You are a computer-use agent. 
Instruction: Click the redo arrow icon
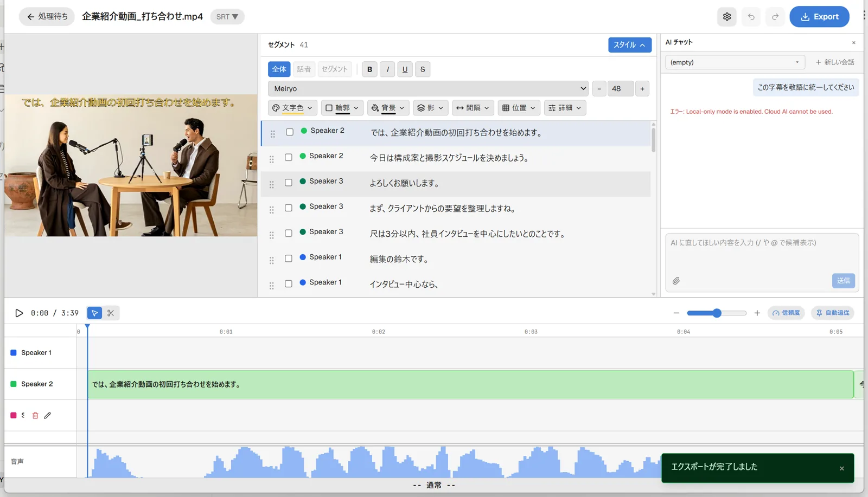pos(775,17)
